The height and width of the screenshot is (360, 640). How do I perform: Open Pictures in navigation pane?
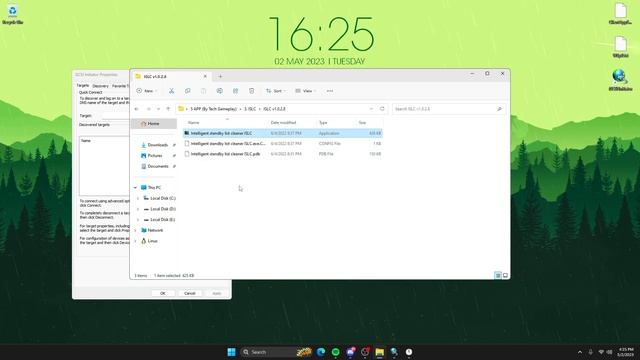[155, 156]
